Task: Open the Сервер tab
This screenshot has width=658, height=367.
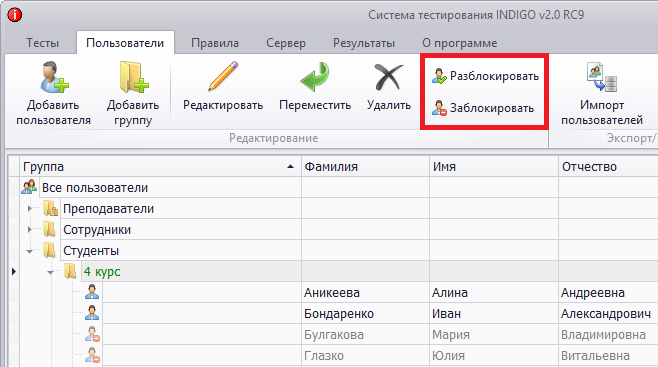Action: click(286, 43)
